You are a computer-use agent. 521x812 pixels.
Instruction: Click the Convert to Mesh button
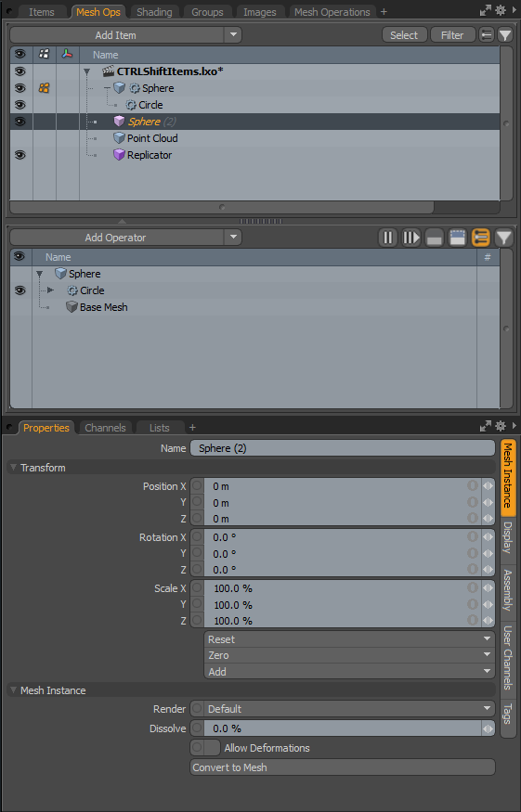point(343,767)
